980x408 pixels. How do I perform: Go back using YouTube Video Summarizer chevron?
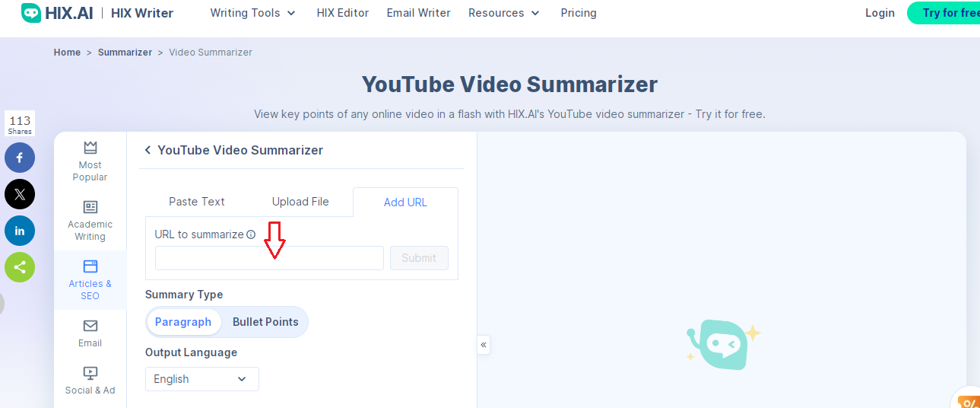coord(147,151)
